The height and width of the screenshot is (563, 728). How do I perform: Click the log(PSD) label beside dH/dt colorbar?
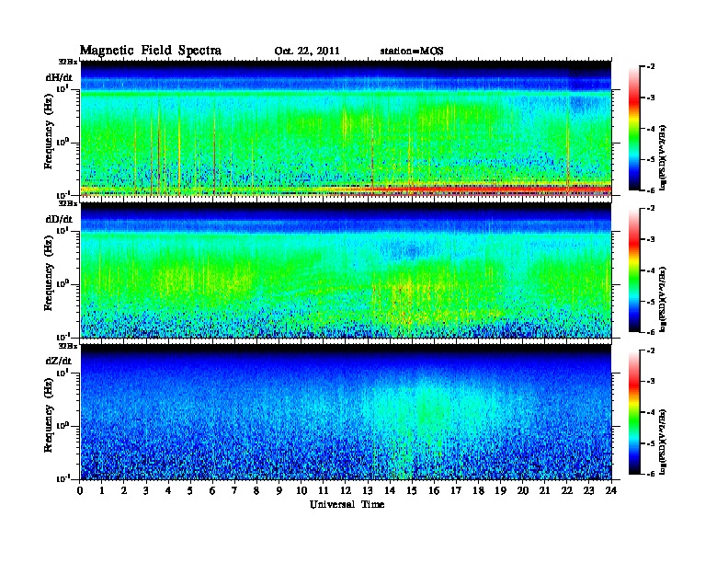(x=663, y=157)
